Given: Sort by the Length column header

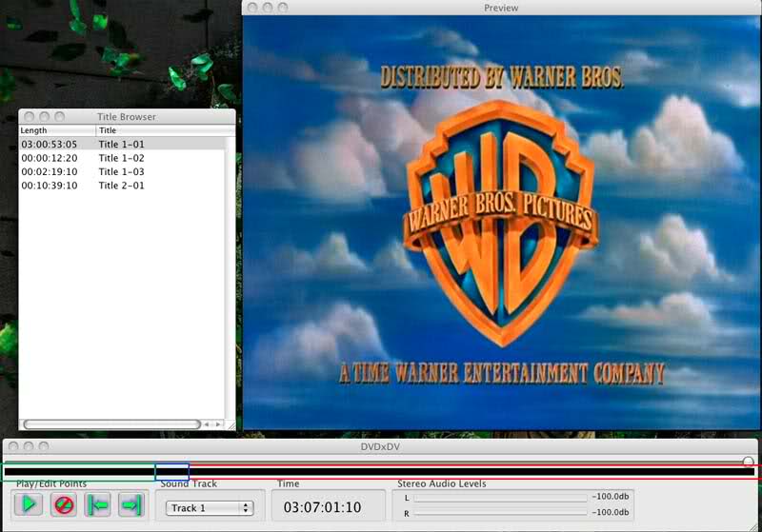Looking at the screenshot, I should [x=57, y=130].
